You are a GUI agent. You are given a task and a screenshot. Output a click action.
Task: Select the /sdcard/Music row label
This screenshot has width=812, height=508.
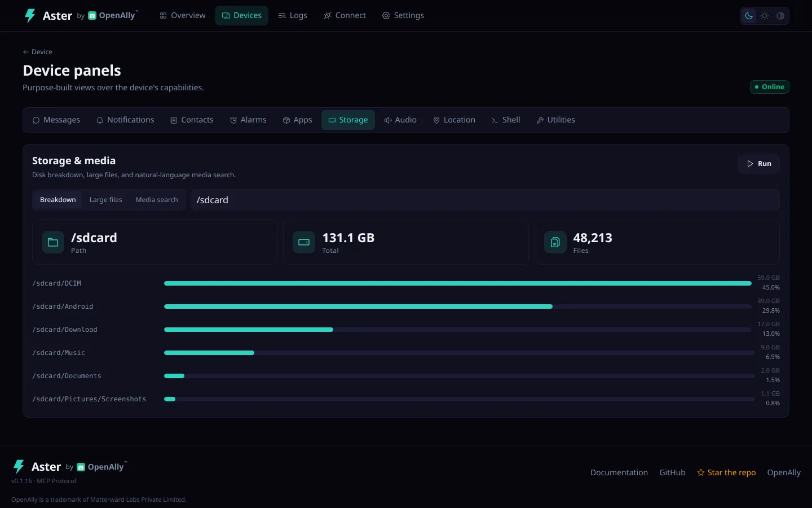[59, 353]
